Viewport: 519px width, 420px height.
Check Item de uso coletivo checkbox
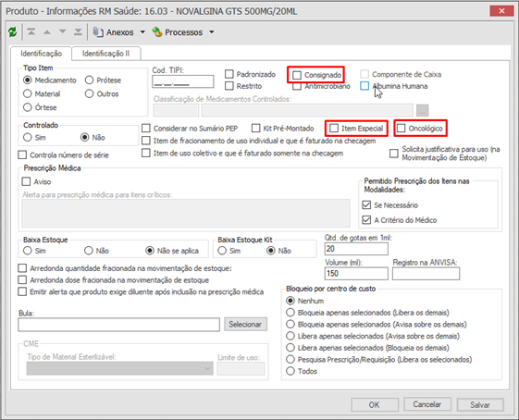pos(146,153)
